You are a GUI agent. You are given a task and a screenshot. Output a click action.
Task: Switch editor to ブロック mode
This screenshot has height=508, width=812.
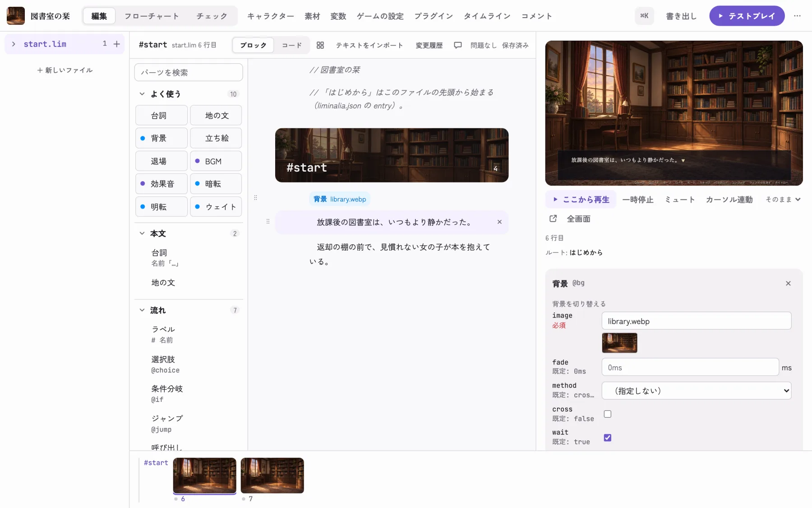tap(254, 45)
